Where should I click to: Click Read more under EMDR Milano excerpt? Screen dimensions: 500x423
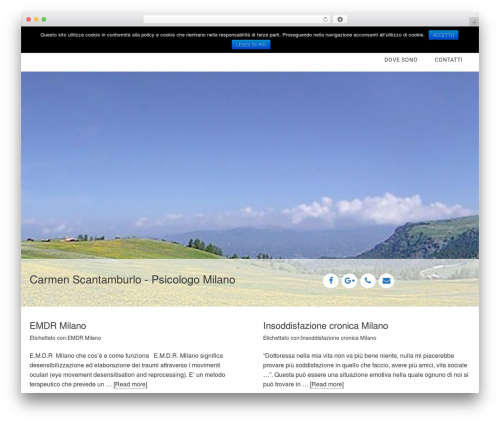point(130,384)
